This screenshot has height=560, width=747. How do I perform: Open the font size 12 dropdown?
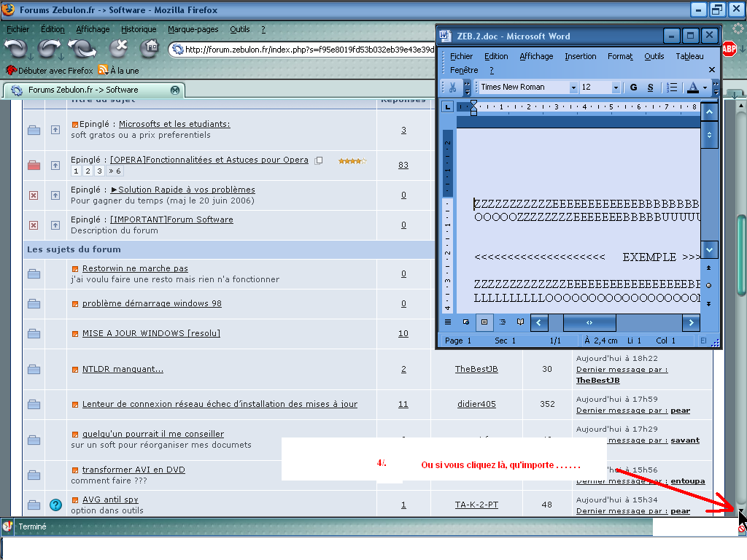click(616, 87)
